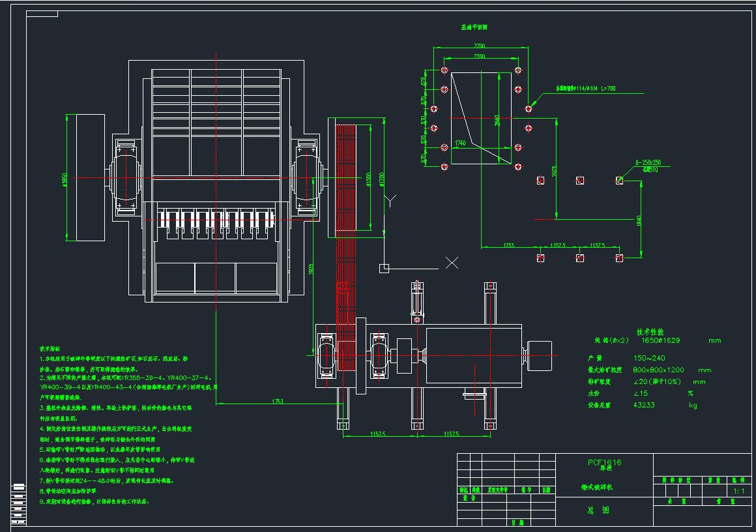The height and width of the screenshot is (532, 756).
Task: Click the stacked binding strip block at bottom-left
Action: tap(18, 503)
